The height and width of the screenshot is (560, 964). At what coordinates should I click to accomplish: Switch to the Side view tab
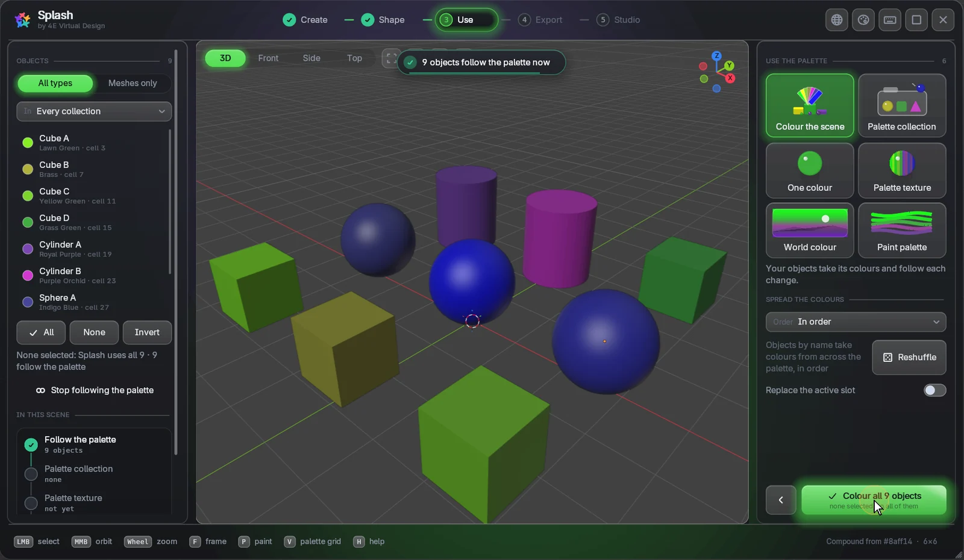pyautogui.click(x=311, y=58)
